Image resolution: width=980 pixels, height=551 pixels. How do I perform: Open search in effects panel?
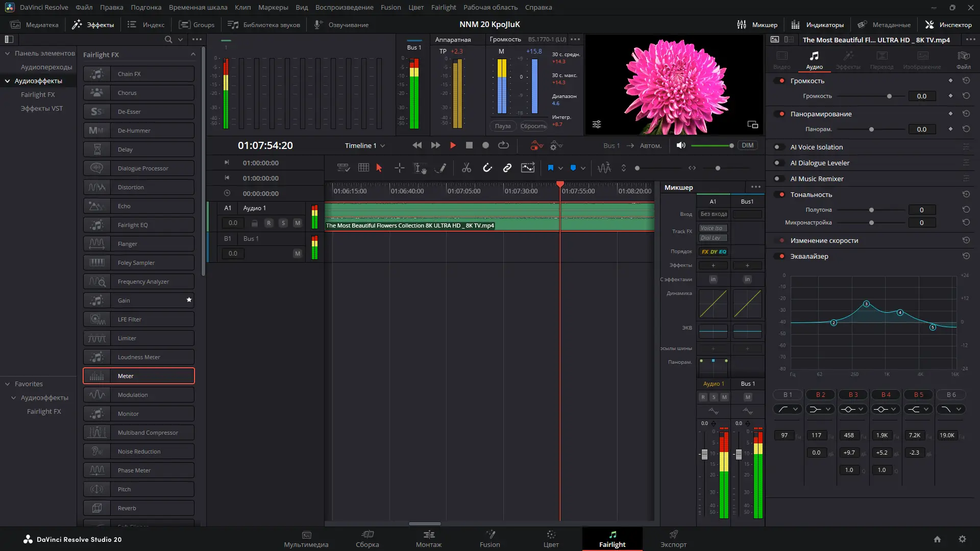168,39
